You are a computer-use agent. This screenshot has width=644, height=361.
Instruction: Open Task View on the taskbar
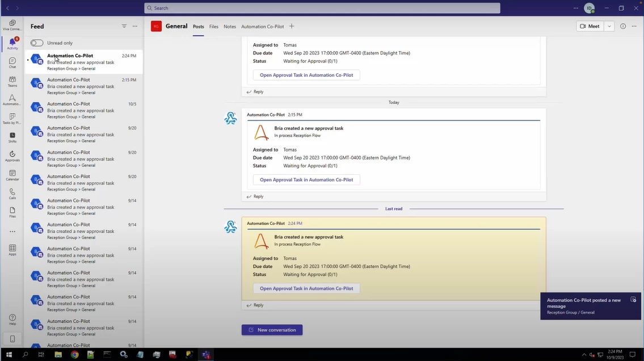41,354
